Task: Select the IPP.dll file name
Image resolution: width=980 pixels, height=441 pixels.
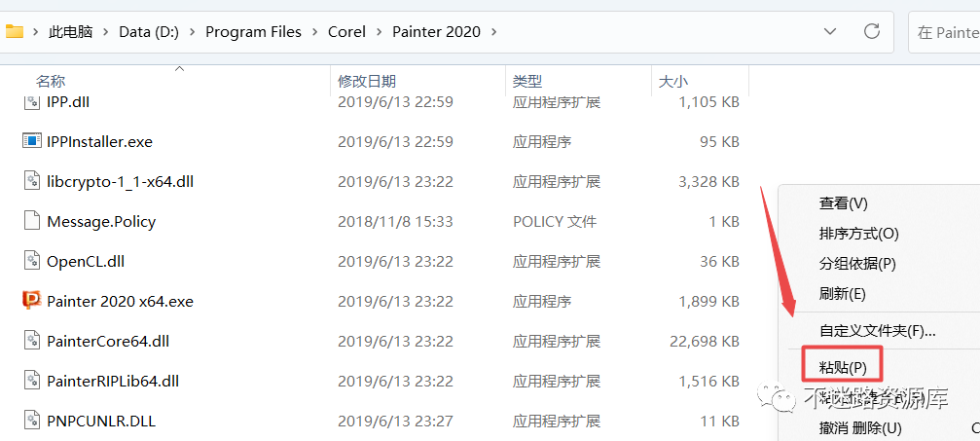Action: click(68, 101)
